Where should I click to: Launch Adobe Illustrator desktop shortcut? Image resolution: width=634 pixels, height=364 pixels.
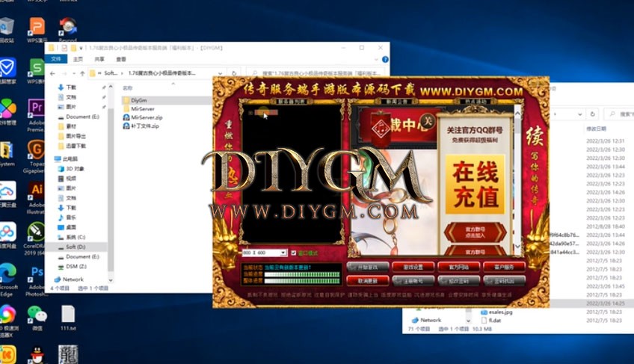[37, 197]
